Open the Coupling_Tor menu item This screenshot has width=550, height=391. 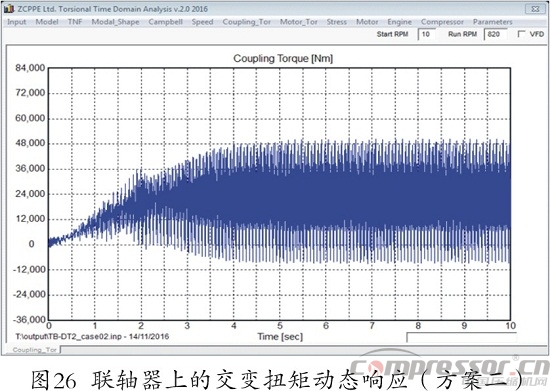(247, 22)
